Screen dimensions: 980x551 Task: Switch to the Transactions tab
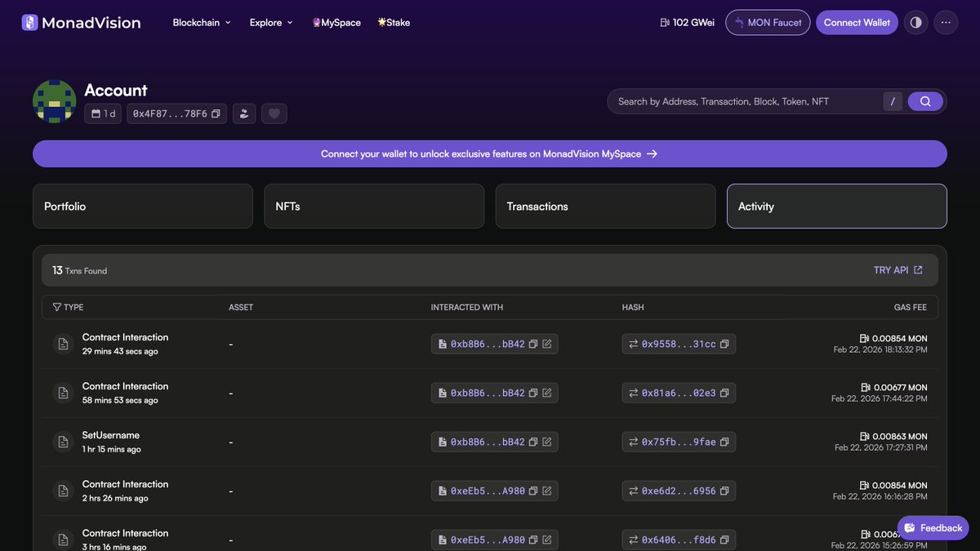(606, 206)
